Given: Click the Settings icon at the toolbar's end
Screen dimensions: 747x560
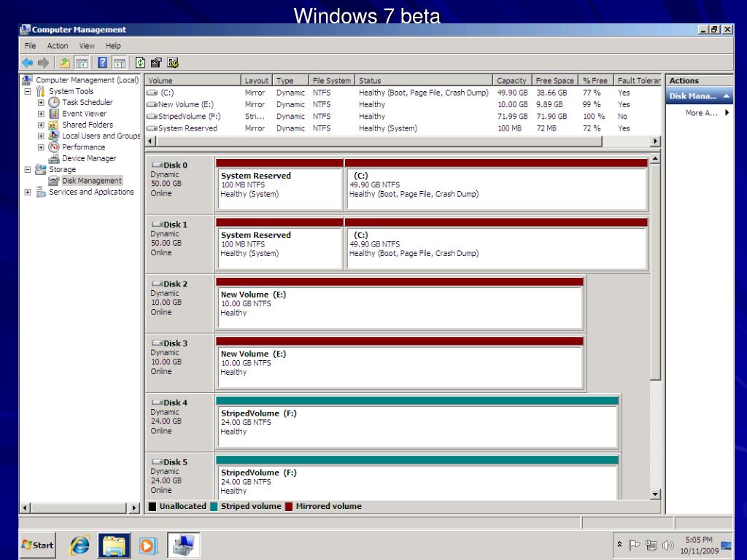Looking at the screenshot, I should 173,63.
